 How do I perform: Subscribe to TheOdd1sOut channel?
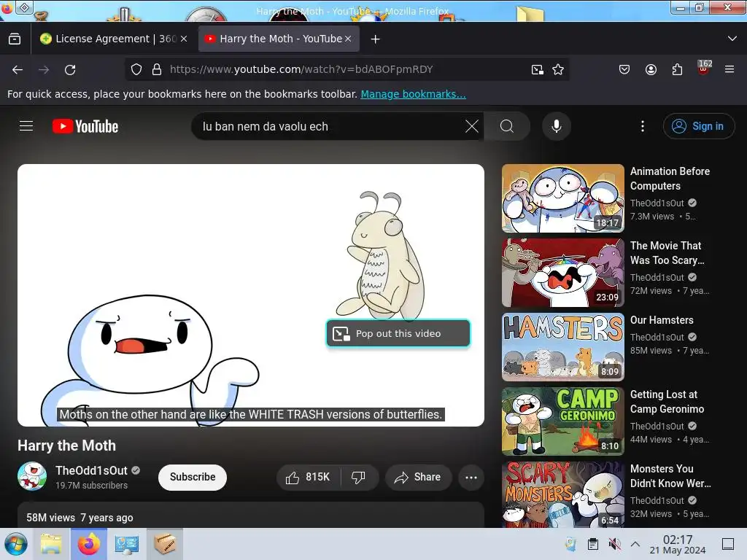[x=193, y=477]
